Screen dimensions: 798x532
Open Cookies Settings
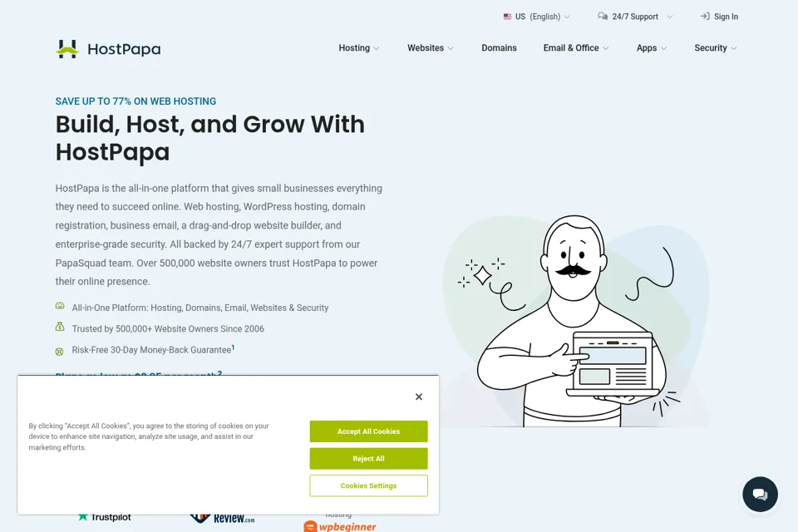[x=368, y=485]
